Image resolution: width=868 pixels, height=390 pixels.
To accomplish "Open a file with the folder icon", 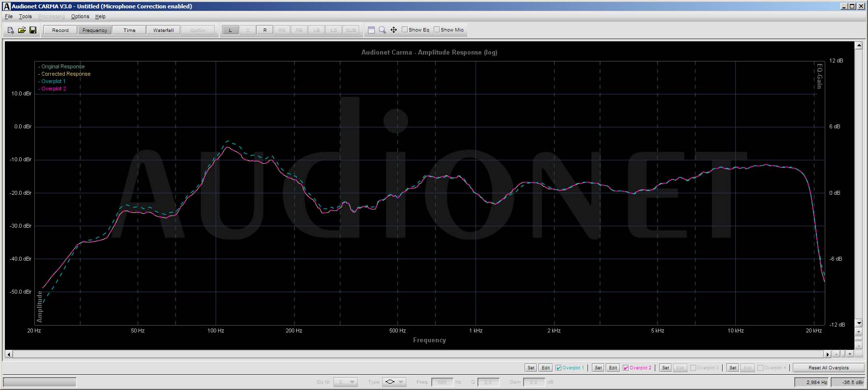I will [x=22, y=30].
